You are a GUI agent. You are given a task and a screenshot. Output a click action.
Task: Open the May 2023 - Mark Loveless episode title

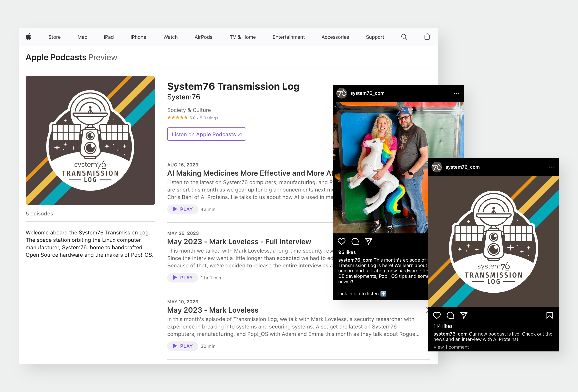click(213, 310)
